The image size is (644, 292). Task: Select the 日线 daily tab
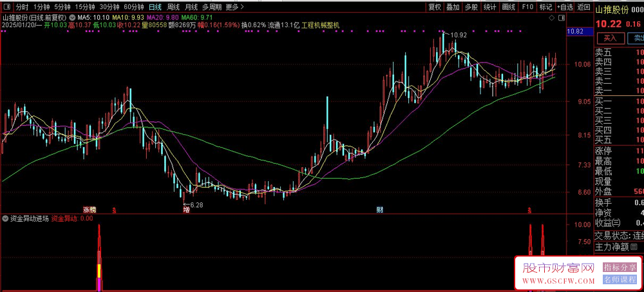point(155,7)
